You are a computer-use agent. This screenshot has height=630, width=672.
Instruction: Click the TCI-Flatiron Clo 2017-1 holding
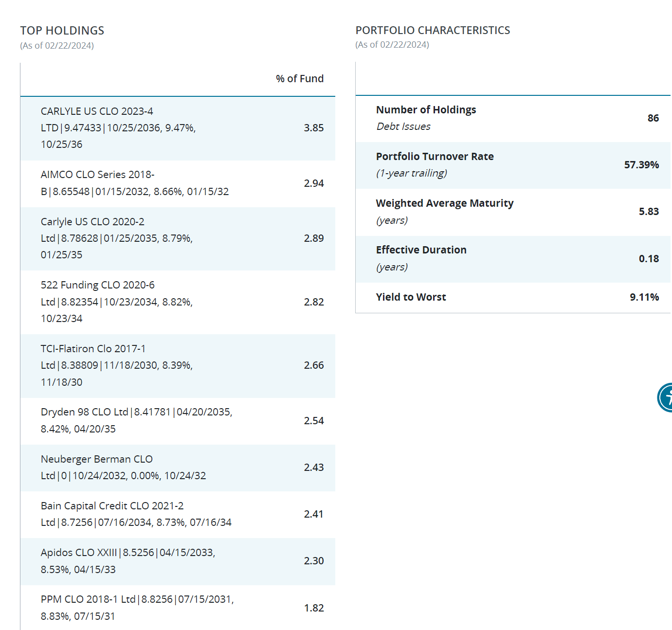(178, 366)
